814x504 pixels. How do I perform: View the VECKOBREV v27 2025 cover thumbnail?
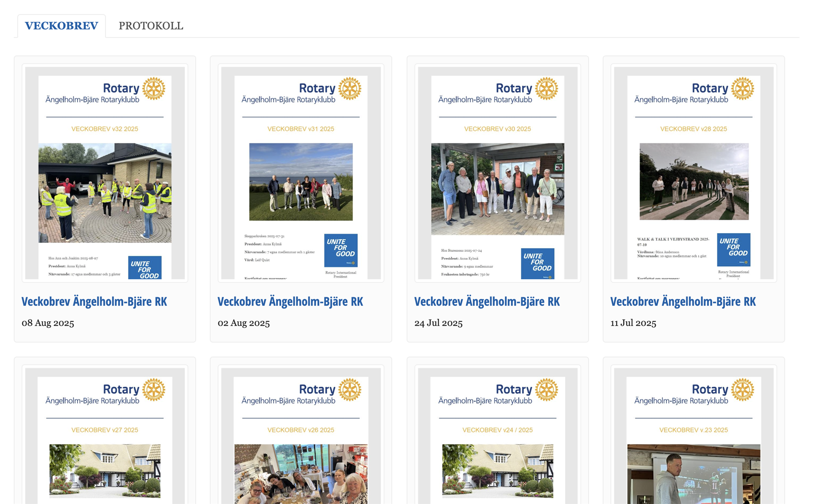[x=105, y=435]
